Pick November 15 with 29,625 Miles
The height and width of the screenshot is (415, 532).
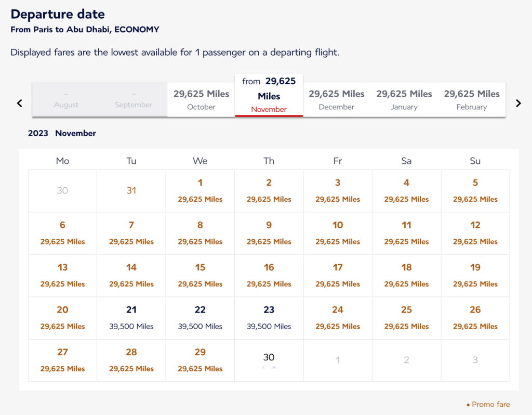pos(200,275)
